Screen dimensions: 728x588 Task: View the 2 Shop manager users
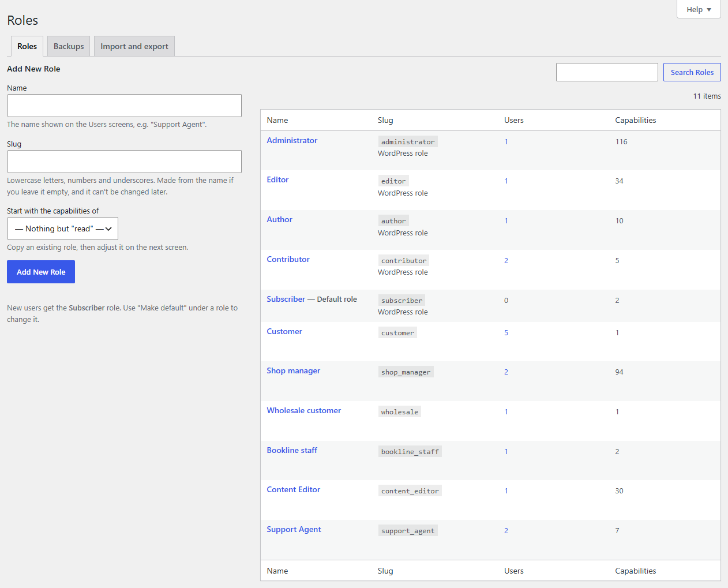click(506, 372)
